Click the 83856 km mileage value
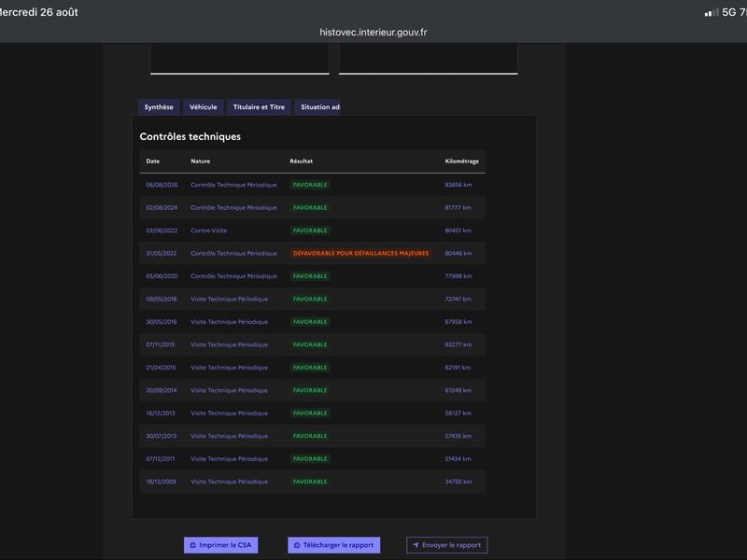Viewport: 747px width, 560px height. [458, 185]
